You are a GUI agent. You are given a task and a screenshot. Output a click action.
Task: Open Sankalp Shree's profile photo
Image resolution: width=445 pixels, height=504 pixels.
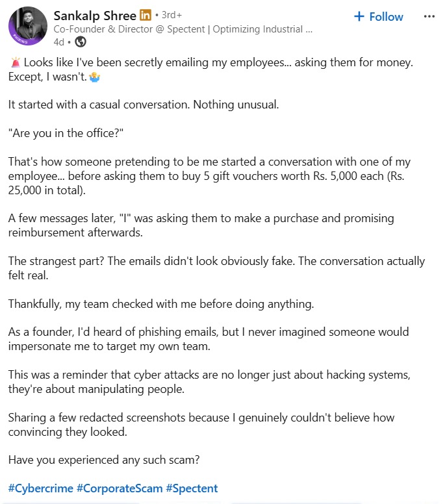pos(28,26)
